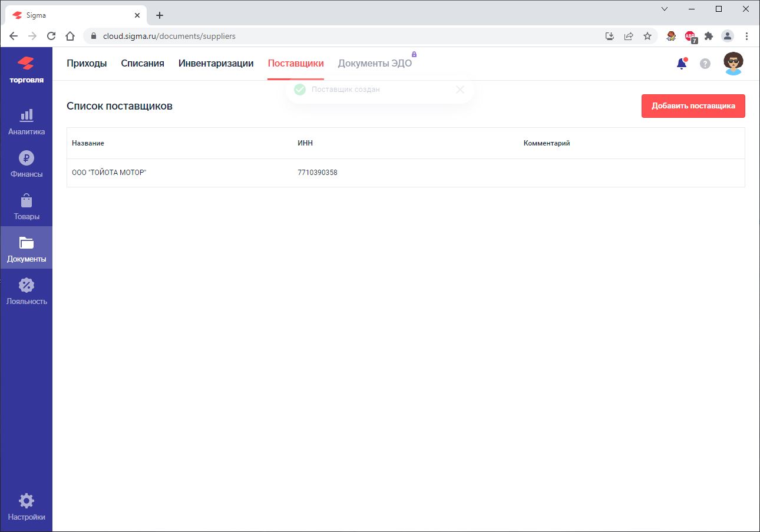This screenshot has width=760, height=532.
Task: Open the Finances ruble icon
Action: pyautogui.click(x=26, y=158)
